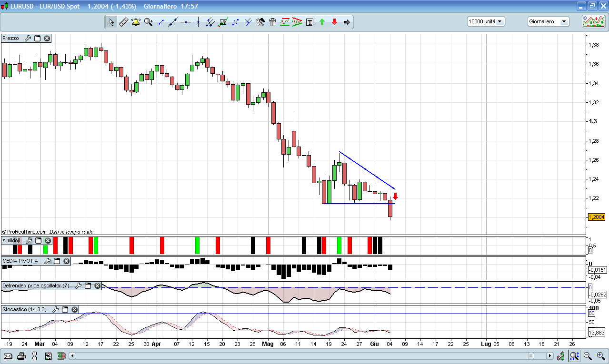Close the Stocastico indicator panel

(x=74, y=310)
